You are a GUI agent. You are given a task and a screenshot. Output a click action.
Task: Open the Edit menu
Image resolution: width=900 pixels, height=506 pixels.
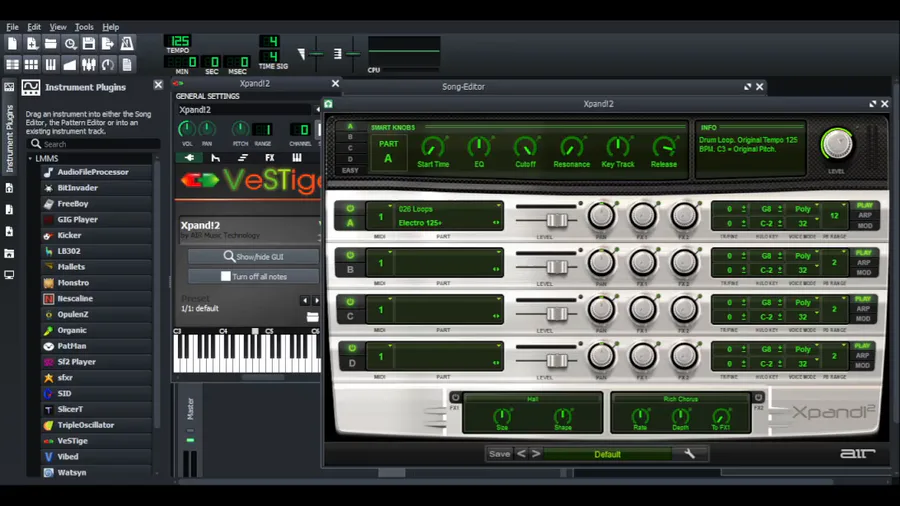click(34, 27)
